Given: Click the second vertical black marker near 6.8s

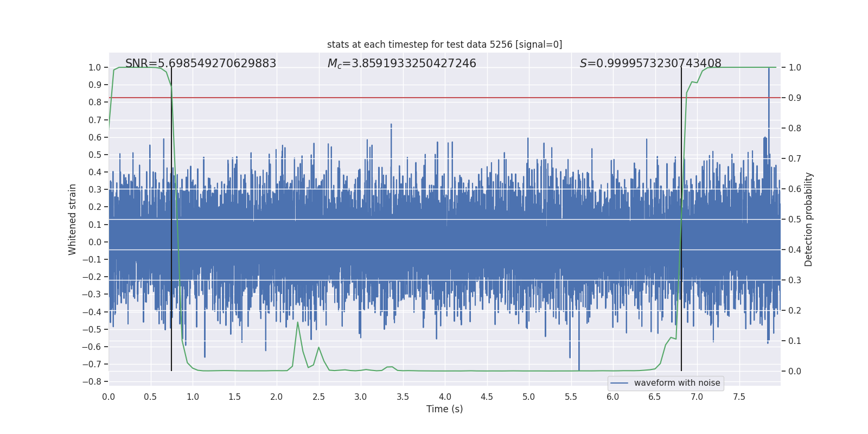Looking at the screenshot, I should (681, 219).
